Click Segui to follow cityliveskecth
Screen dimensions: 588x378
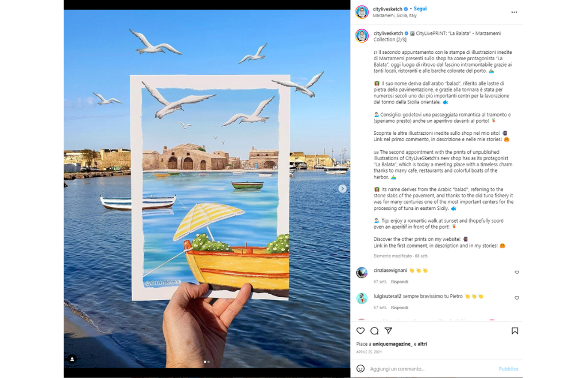(420, 9)
